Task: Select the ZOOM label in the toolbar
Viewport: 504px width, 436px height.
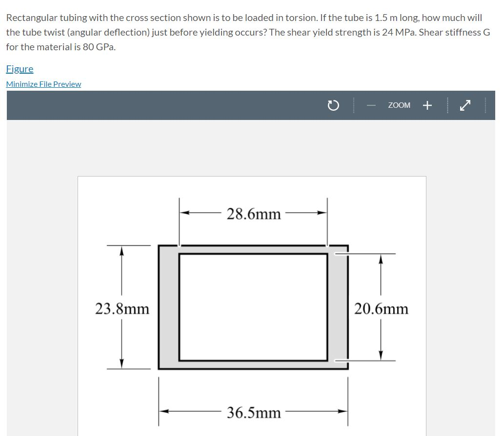Action: click(x=399, y=105)
